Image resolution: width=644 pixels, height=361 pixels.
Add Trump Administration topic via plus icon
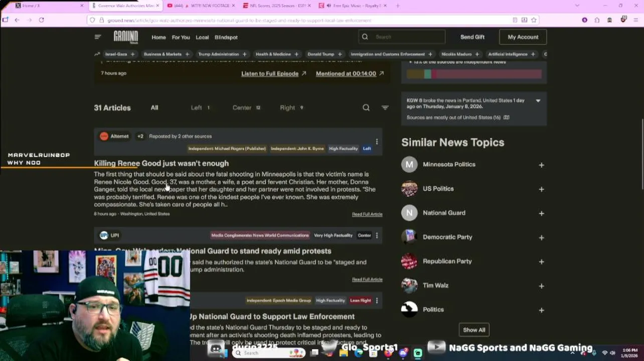coord(245,54)
